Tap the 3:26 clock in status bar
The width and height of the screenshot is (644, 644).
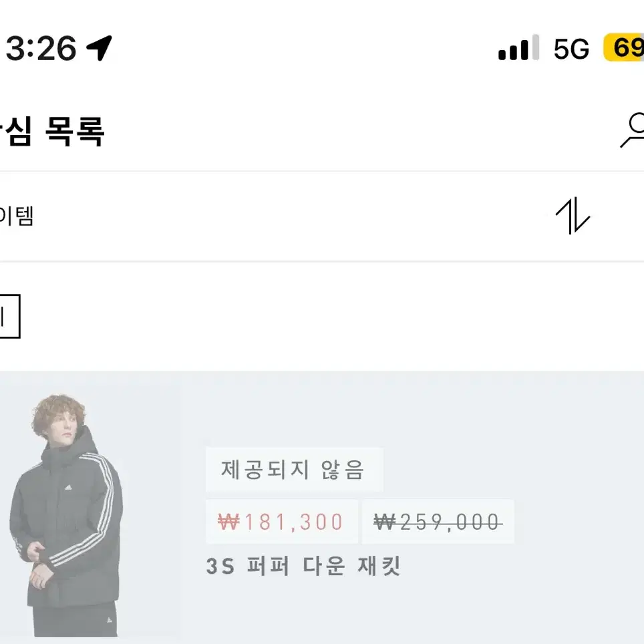point(41,48)
